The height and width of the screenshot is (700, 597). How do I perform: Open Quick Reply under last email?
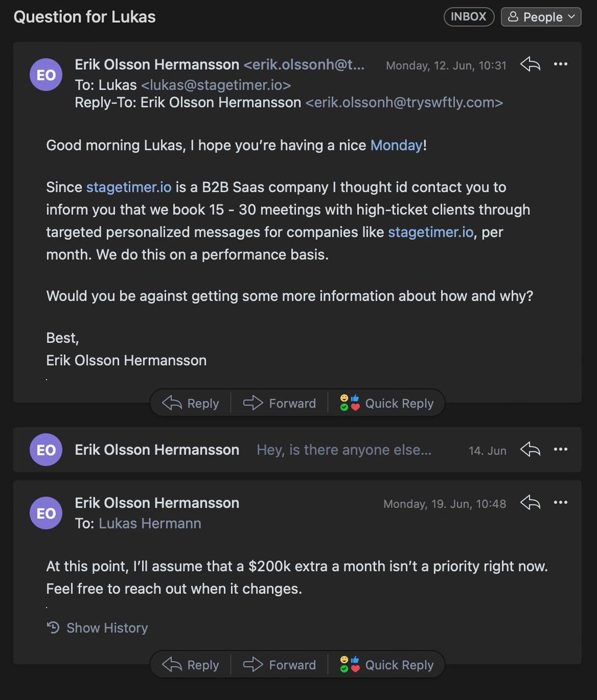pyautogui.click(x=387, y=665)
